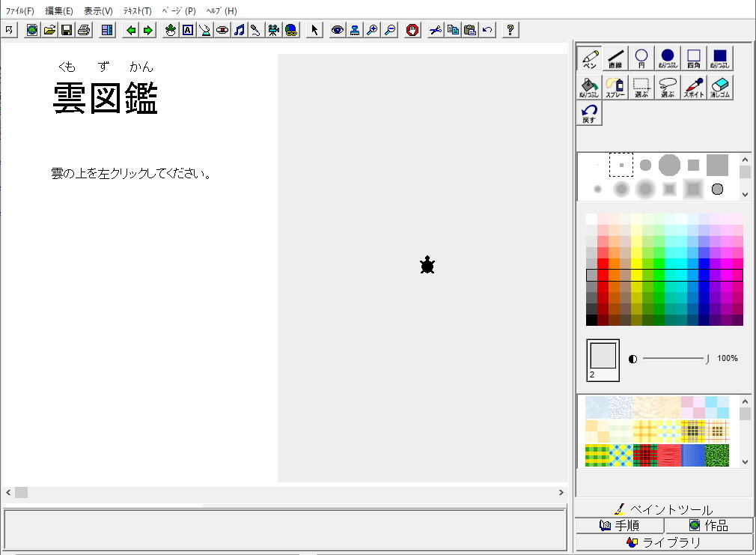This screenshot has height=555, width=756.
Task: Switch to the 手順 tab
Action: 619,526
